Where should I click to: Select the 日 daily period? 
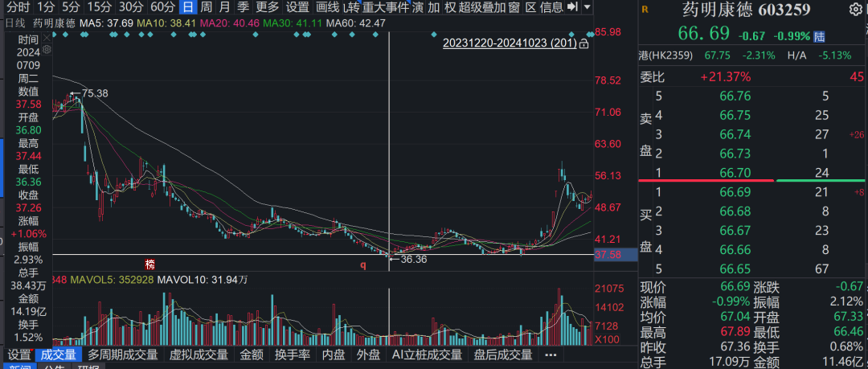pos(188,6)
